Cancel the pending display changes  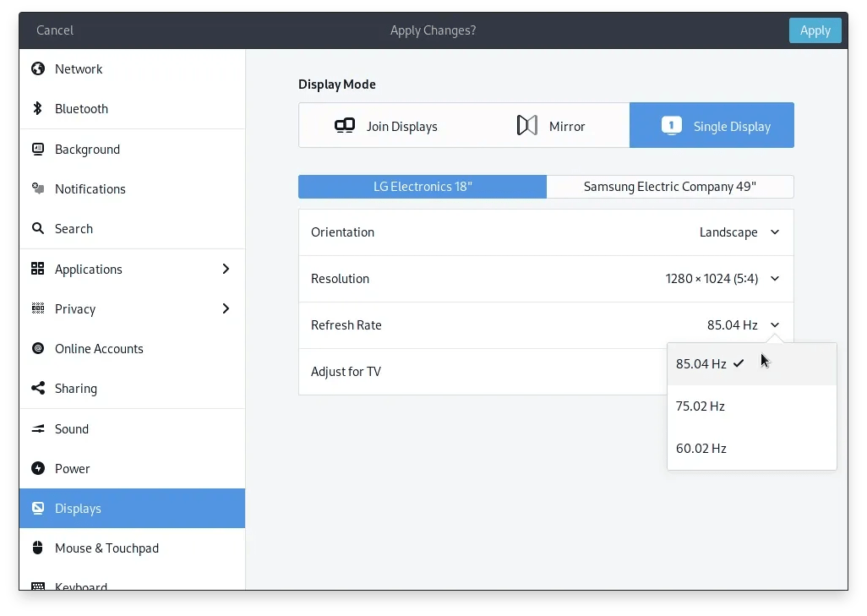pos(54,30)
